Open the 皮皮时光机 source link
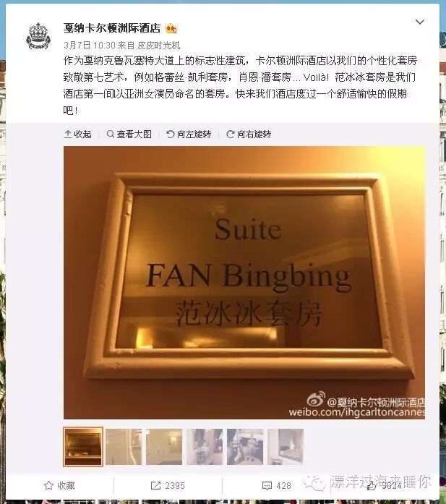Image resolution: width=446 pixels, height=504 pixels. pos(158,46)
